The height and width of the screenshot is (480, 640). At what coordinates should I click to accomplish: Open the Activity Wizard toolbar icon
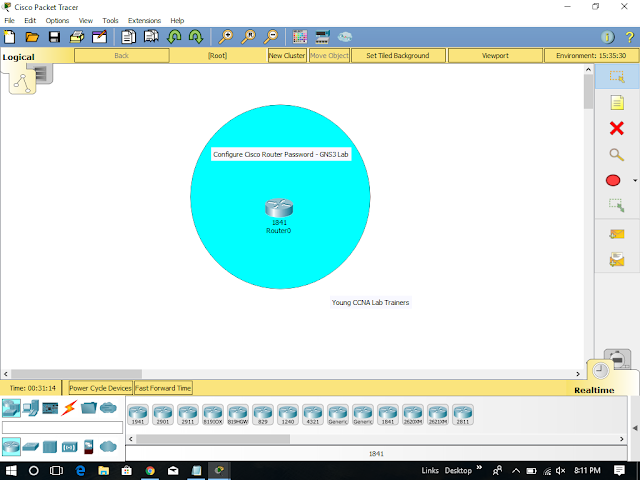pyautogui.click(x=99, y=37)
